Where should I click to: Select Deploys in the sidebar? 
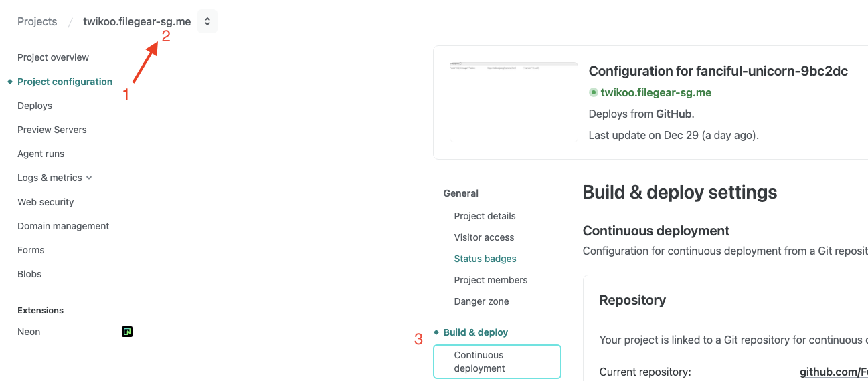35,106
